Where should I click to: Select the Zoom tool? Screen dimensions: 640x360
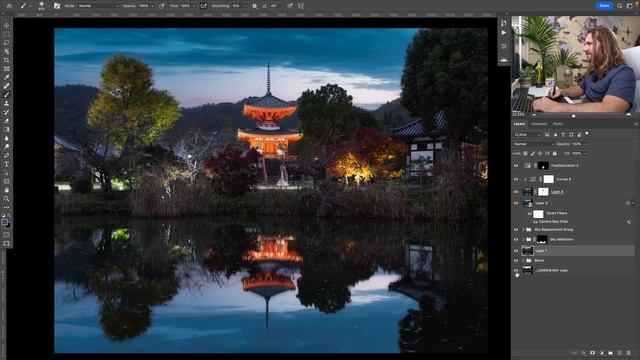coord(7,199)
